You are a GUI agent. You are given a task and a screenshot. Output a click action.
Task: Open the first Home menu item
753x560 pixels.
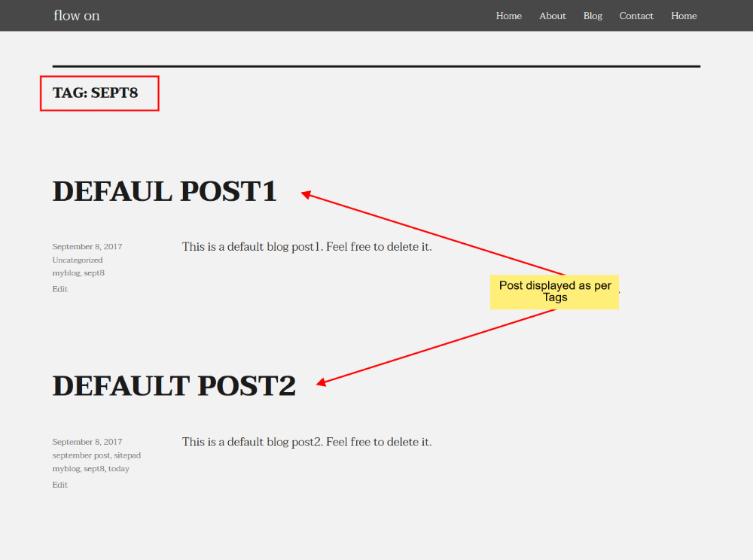tap(508, 16)
